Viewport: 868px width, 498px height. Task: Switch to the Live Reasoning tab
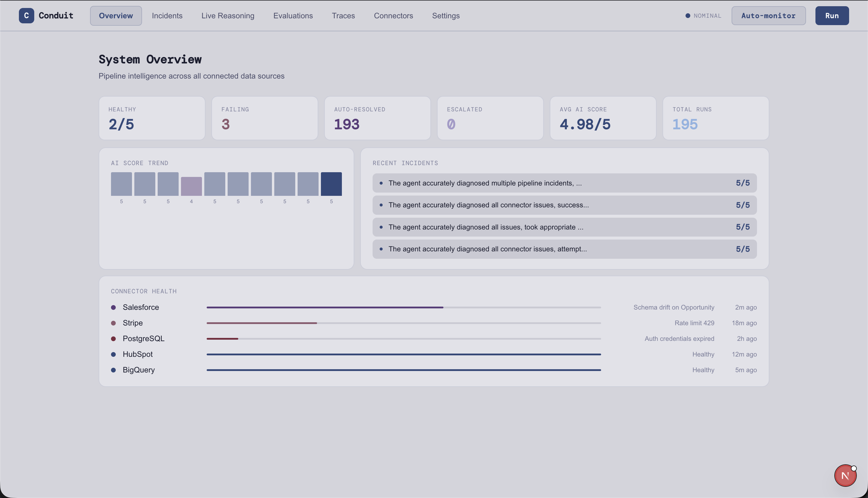pos(228,16)
